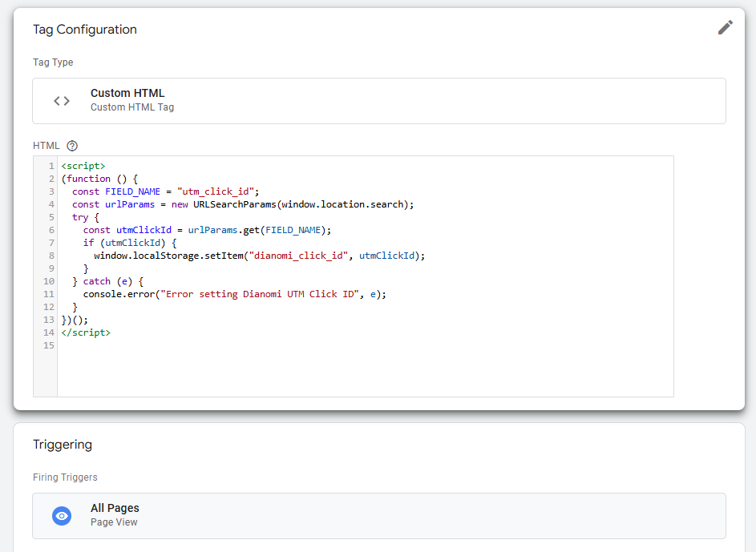Image resolution: width=756 pixels, height=552 pixels.
Task: Click the Triggering section heading
Action: (63, 444)
